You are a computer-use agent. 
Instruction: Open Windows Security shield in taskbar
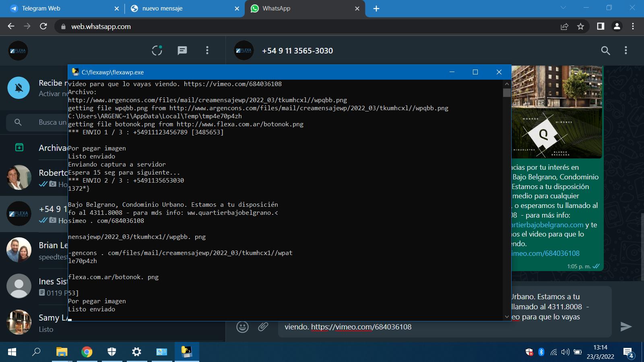[112, 352]
